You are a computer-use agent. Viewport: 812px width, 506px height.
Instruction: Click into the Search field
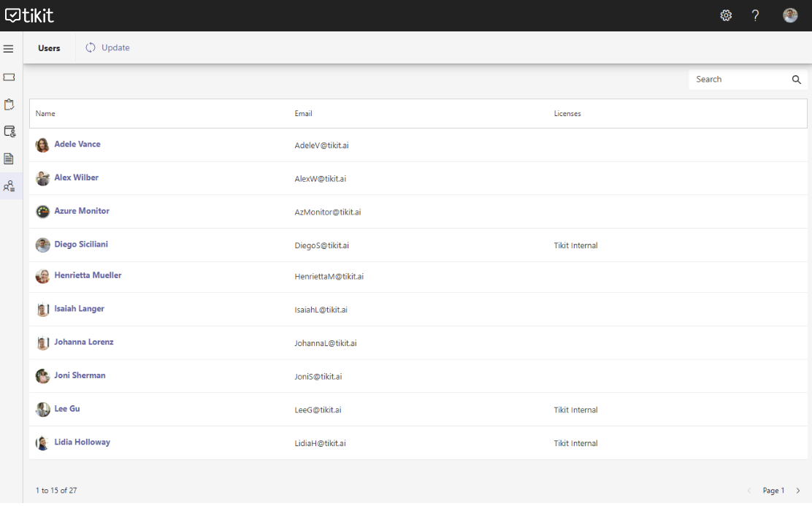pos(738,80)
